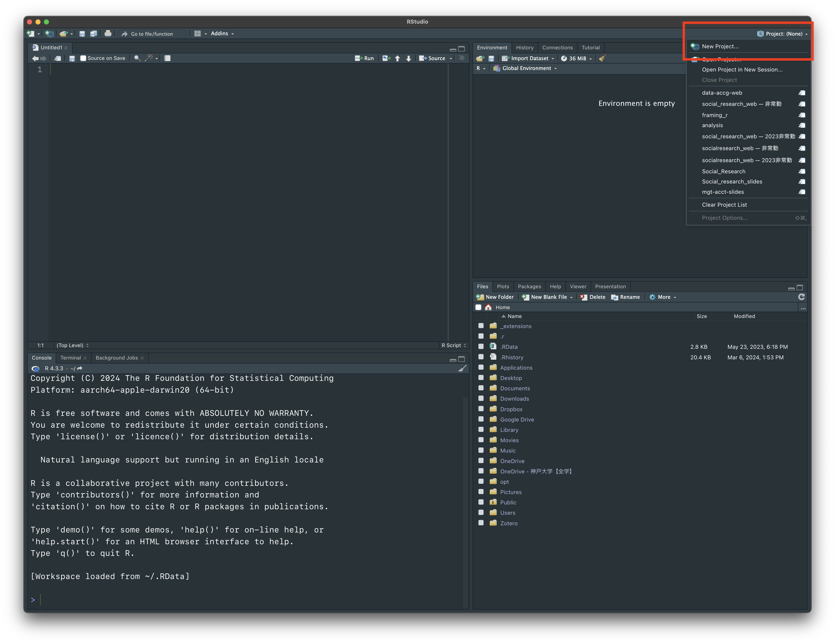
Task: Click the Run button in editor
Action: [364, 58]
